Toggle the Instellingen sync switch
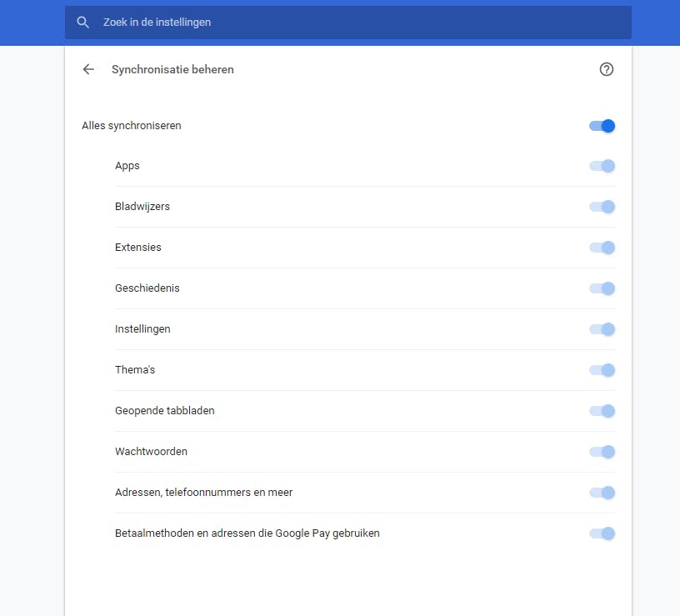 point(602,329)
